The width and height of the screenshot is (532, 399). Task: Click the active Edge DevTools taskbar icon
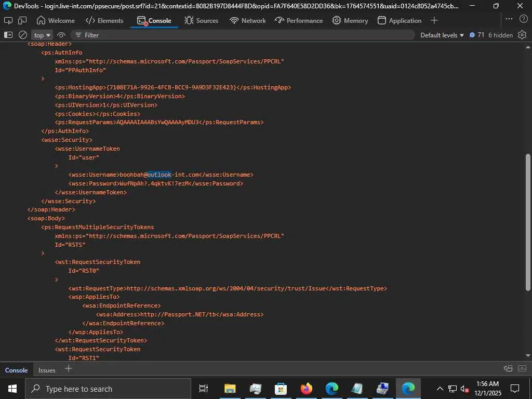tap(408, 389)
